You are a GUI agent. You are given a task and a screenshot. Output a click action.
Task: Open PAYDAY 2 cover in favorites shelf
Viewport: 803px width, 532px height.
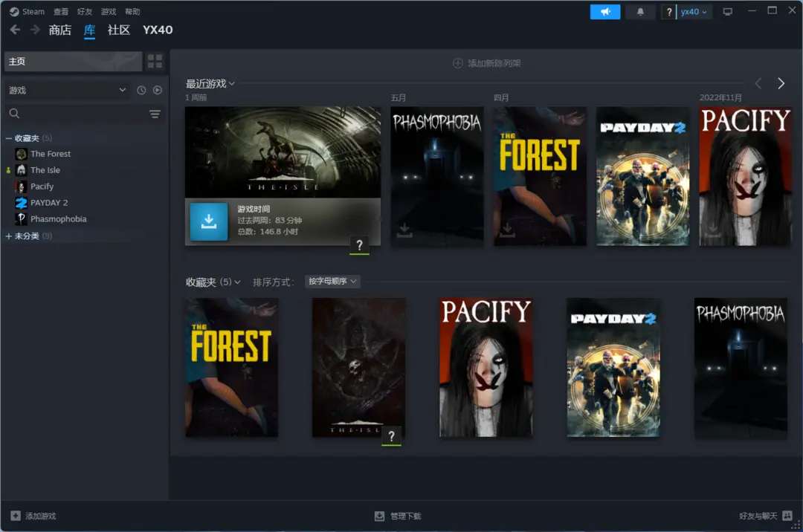click(613, 368)
